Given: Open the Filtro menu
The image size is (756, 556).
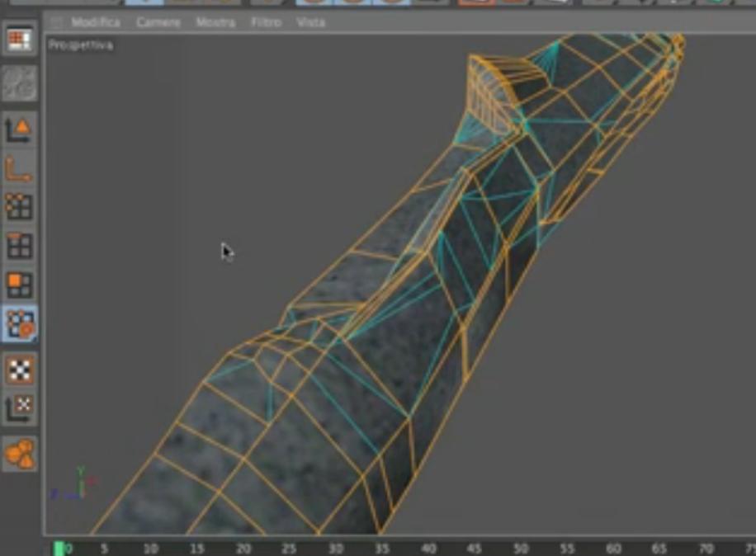Looking at the screenshot, I should tap(266, 22).
